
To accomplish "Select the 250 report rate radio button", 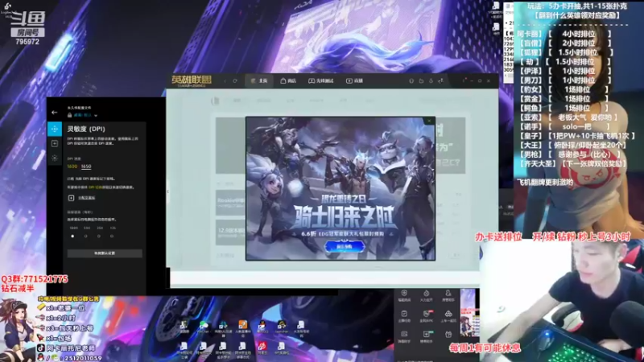I will 99,237.
